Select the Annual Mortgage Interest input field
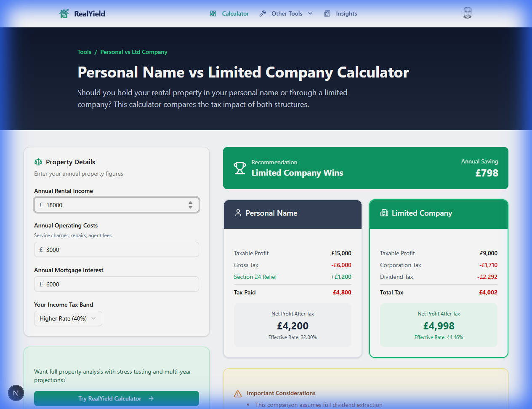The image size is (532, 409). pos(117,284)
